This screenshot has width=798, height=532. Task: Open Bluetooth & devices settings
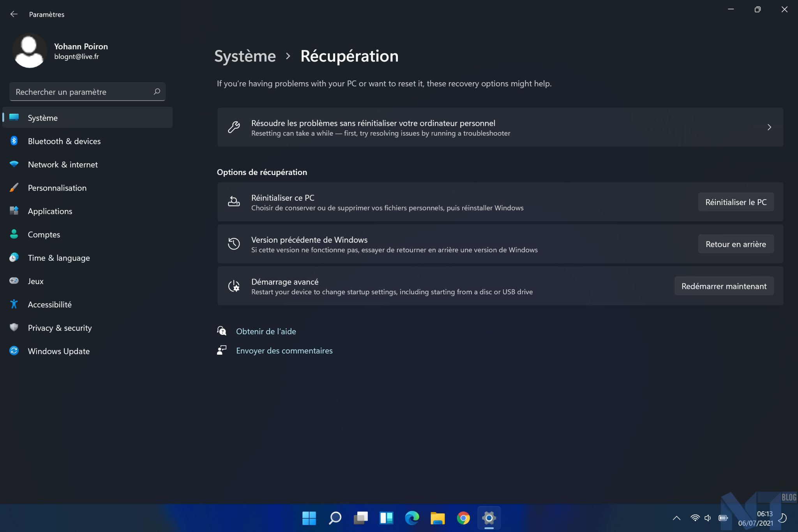(64, 141)
